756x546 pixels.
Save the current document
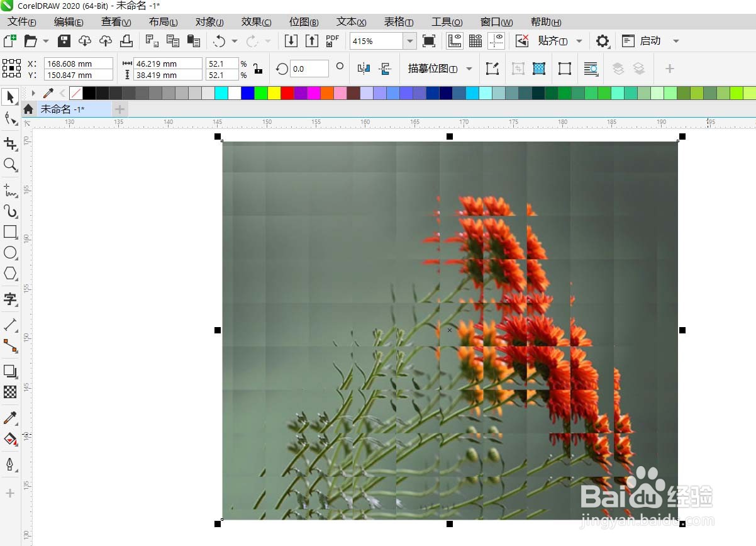pyautogui.click(x=64, y=41)
